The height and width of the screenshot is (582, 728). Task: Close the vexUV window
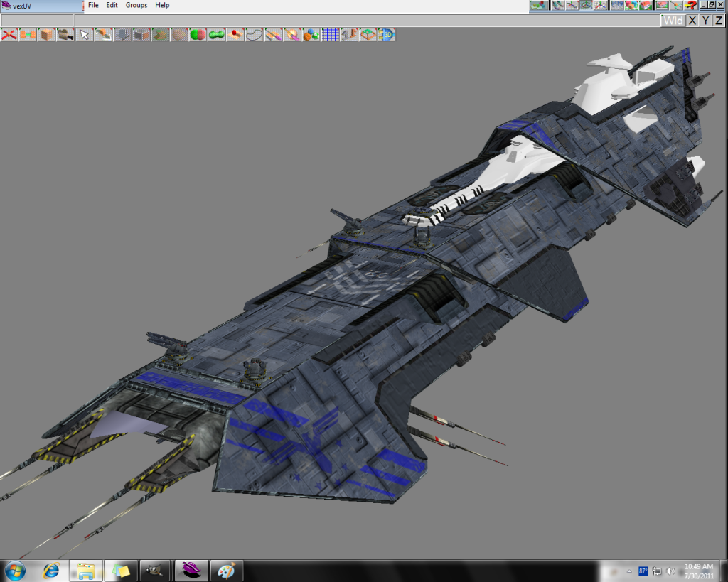pos(721,5)
